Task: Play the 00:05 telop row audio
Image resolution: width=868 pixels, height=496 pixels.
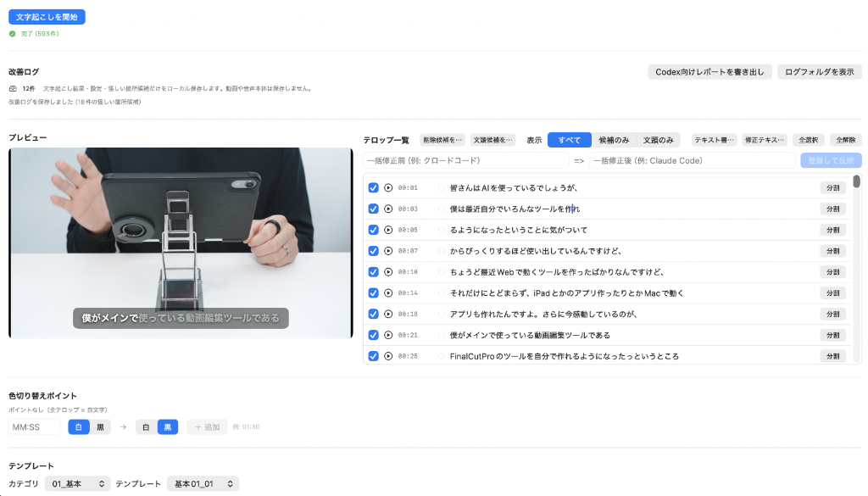Action: point(388,230)
